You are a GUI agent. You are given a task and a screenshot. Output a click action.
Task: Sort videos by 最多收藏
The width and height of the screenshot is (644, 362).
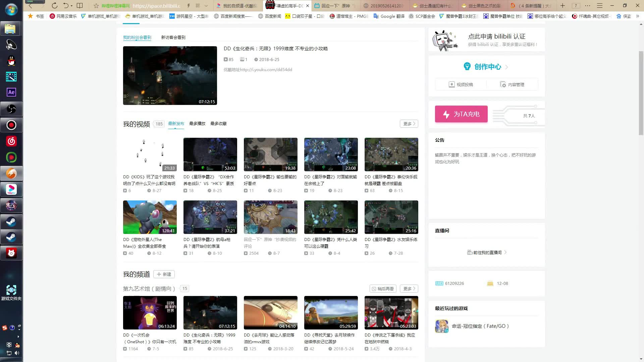tap(218, 123)
